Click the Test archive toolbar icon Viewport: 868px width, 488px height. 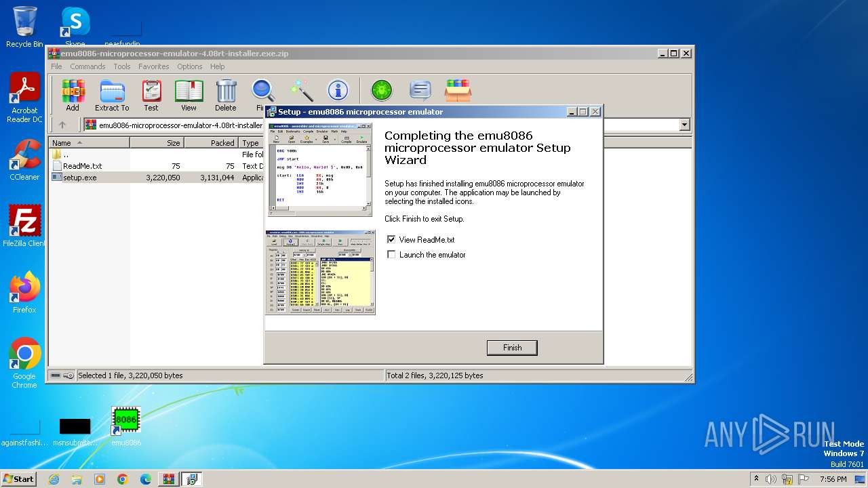click(x=151, y=95)
